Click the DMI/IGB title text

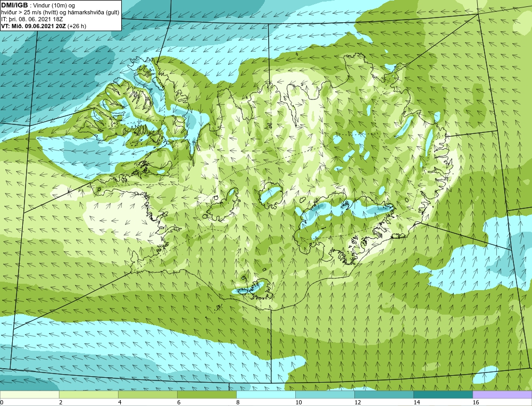coord(14,5)
